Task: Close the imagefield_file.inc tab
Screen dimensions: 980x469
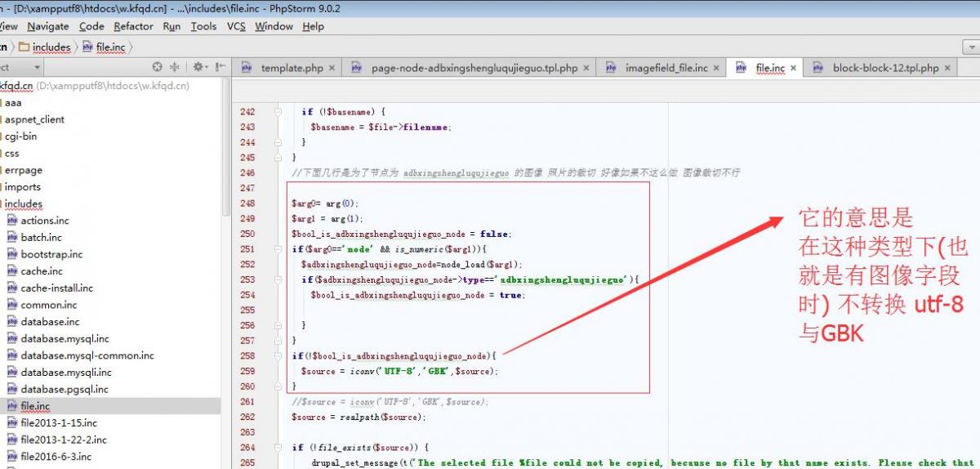Action: [x=716, y=69]
